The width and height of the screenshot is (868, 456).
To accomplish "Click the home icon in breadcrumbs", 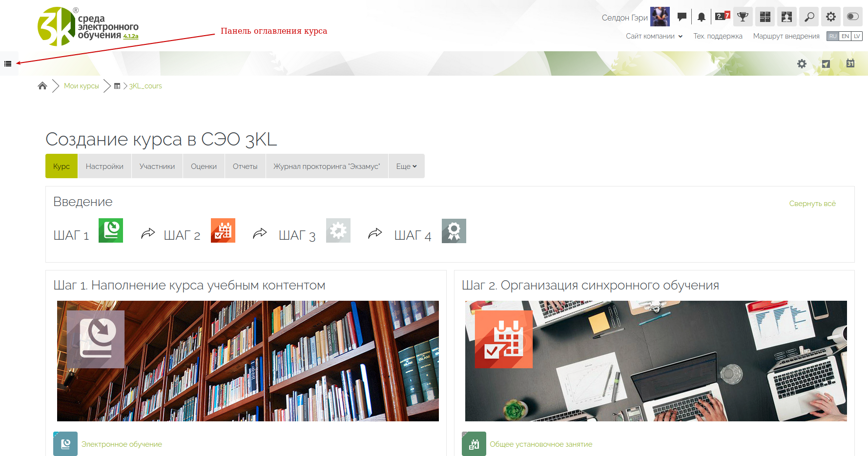I will (42, 86).
